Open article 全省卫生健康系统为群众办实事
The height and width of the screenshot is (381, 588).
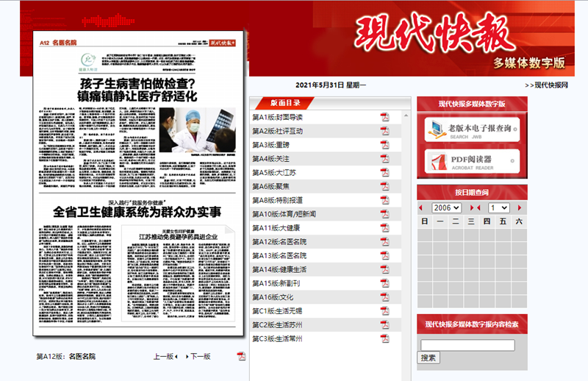coord(137,212)
